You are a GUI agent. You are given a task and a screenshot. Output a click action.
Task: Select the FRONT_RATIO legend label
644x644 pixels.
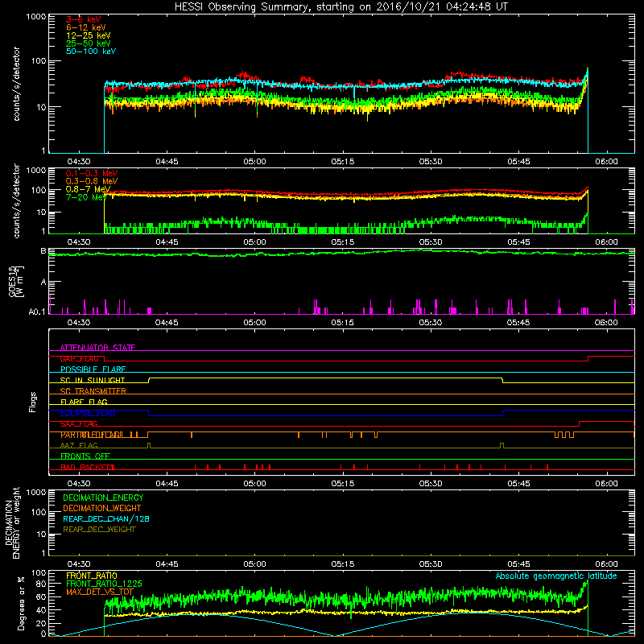[x=92, y=576]
